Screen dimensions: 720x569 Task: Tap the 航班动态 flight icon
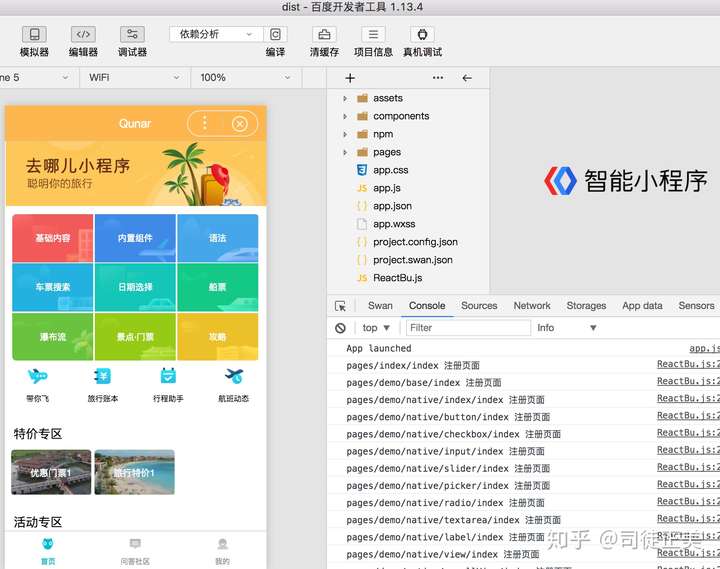(234, 376)
